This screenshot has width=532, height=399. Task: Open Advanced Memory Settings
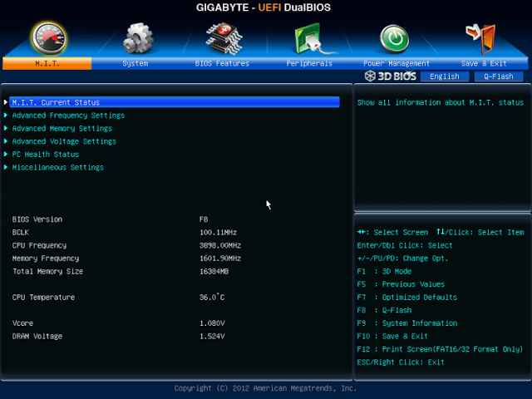[62, 128]
